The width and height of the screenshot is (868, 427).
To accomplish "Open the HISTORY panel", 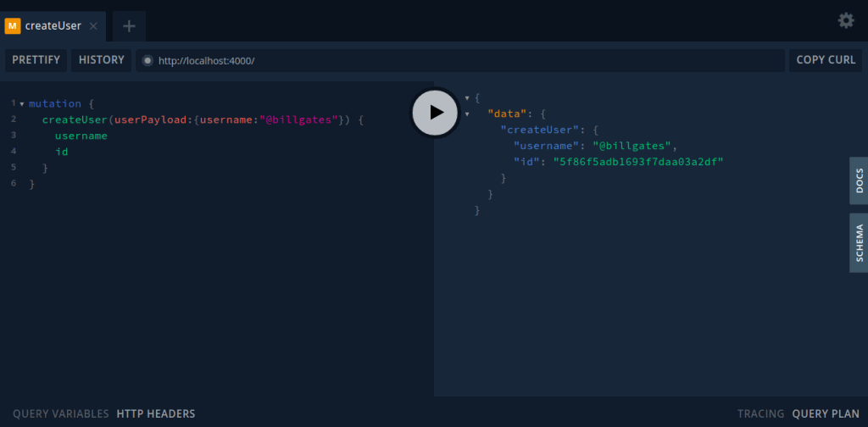I will pyautogui.click(x=102, y=60).
